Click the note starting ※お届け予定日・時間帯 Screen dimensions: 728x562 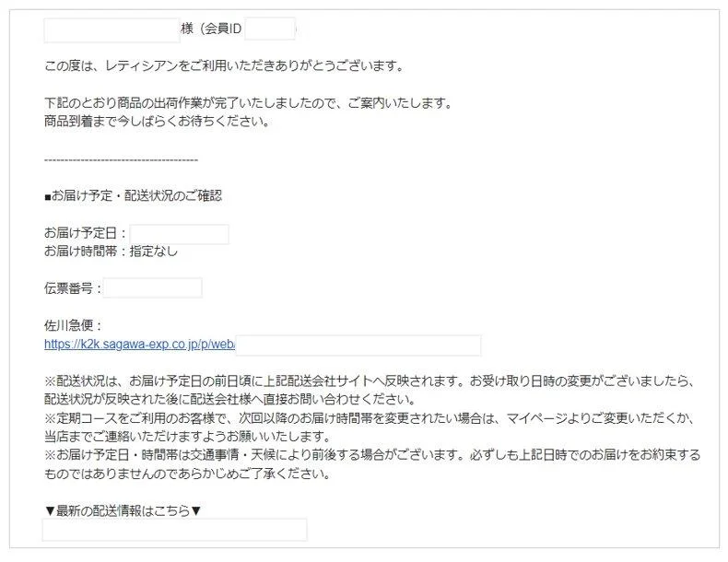[x=372, y=464]
